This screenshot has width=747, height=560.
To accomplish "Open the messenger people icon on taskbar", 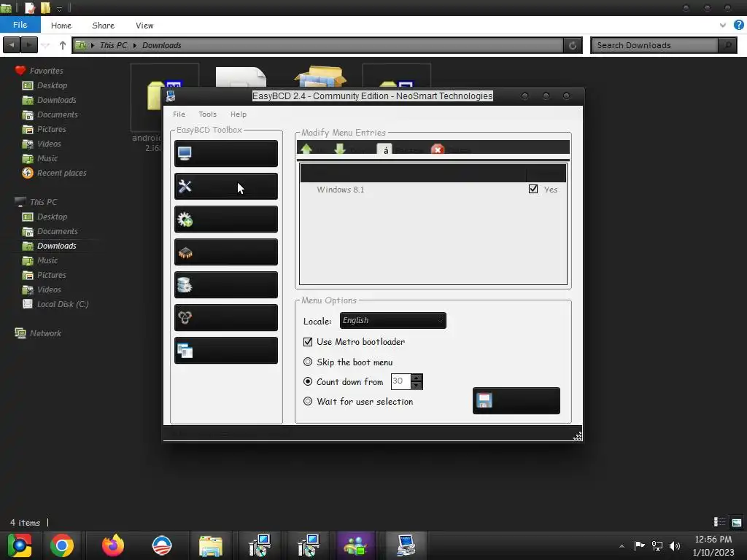I will (x=355, y=545).
